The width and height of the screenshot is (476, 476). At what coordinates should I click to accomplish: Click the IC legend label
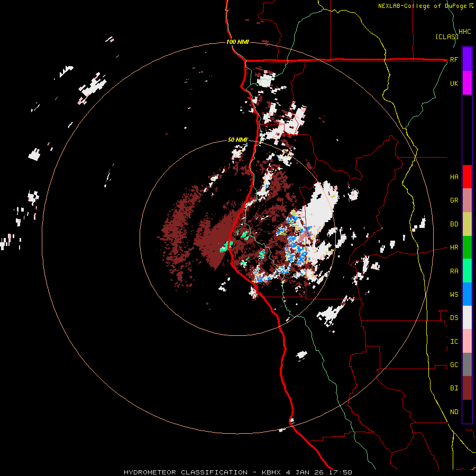(x=454, y=342)
